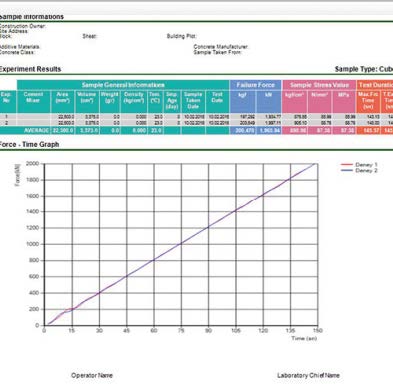
Task: Click the Test Duration orange header
Action: click(375, 85)
